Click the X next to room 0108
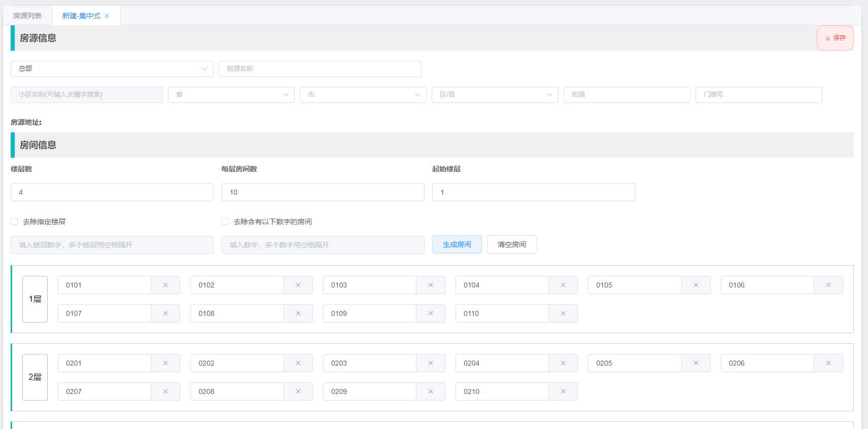 click(298, 313)
